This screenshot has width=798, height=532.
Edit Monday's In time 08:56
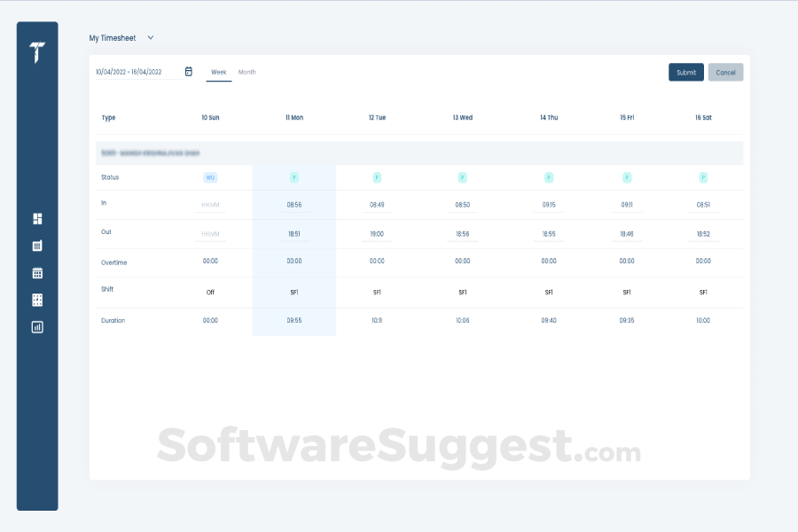(x=294, y=205)
